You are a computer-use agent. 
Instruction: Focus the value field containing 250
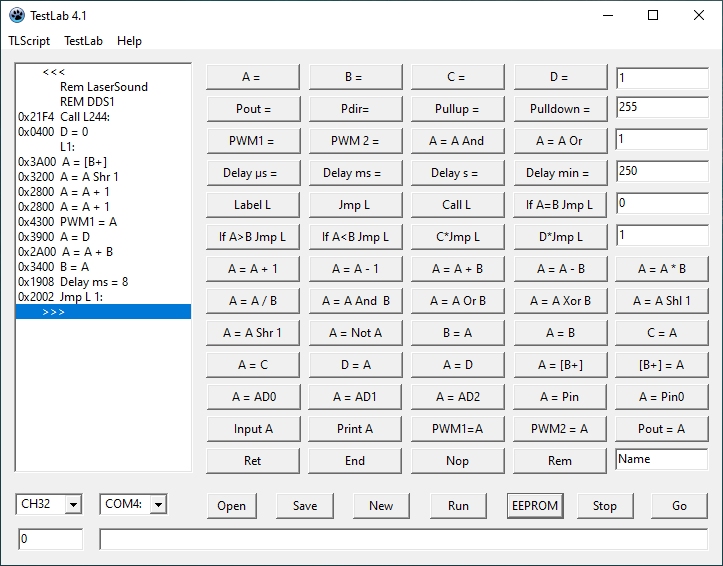[x=661, y=172]
